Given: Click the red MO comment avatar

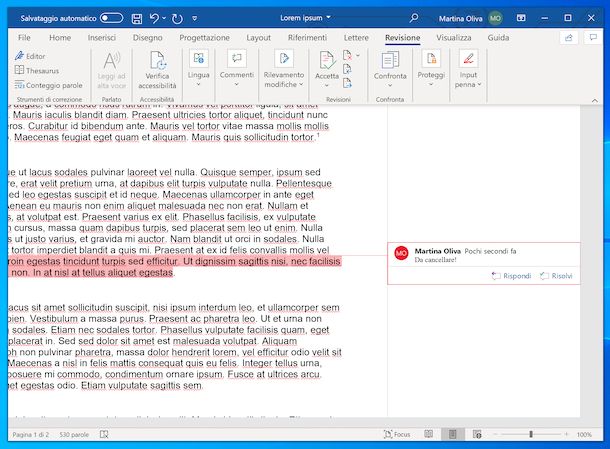Looking at the screenshot, I should [401, 253].
